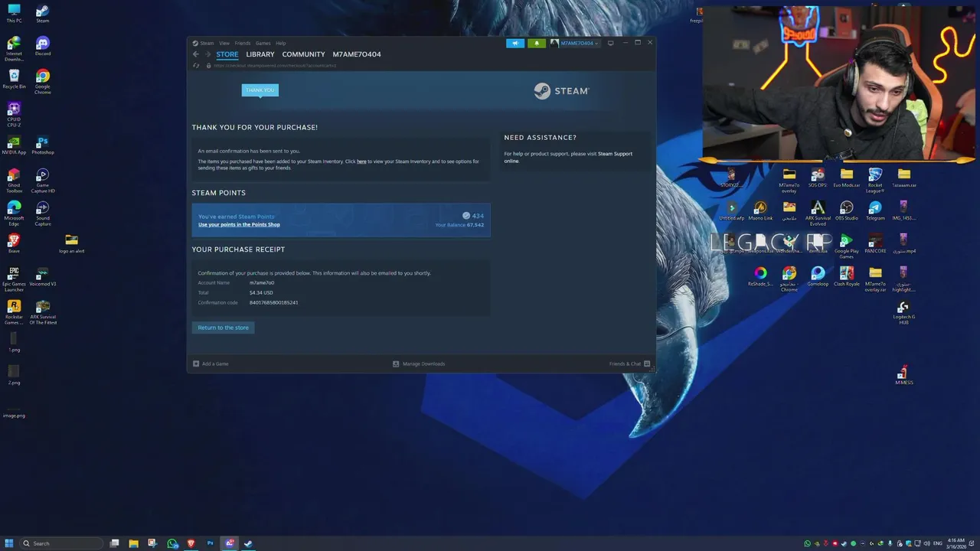The image size is (980, 551).
Task: Open Windows Start menu
Action: pyautogui.click(x=10, y=543)
